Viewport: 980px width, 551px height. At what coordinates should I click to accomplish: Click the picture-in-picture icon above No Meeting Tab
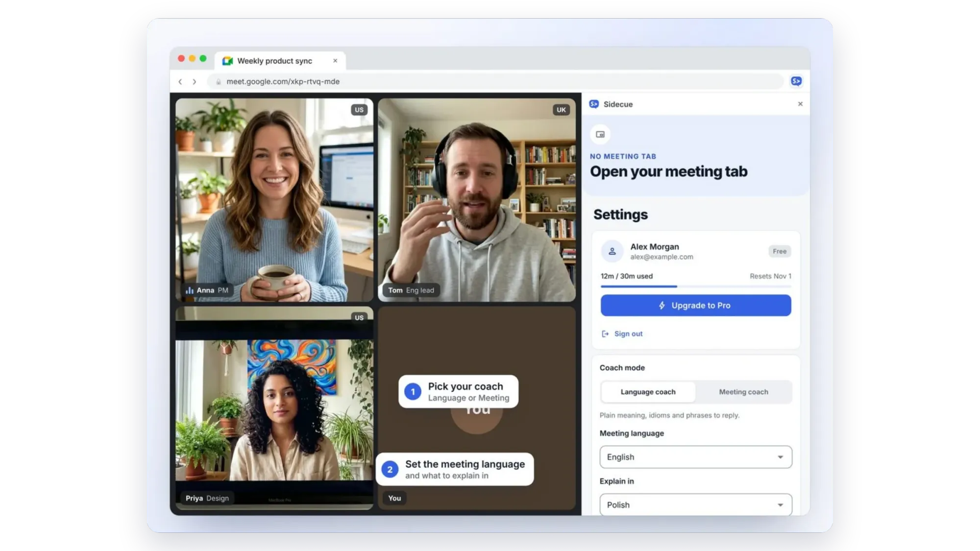[x=600, y=134]
